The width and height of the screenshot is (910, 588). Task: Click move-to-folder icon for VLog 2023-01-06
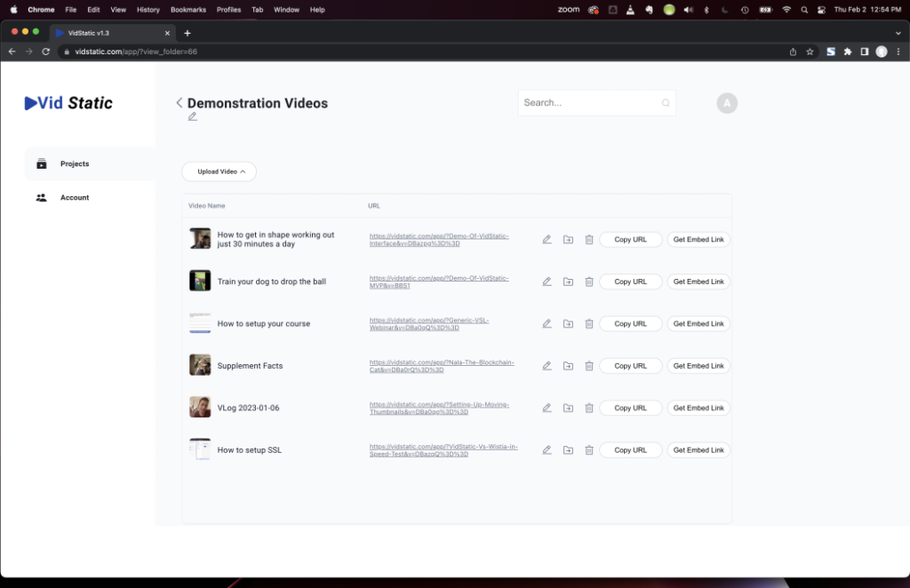(568, 409)
